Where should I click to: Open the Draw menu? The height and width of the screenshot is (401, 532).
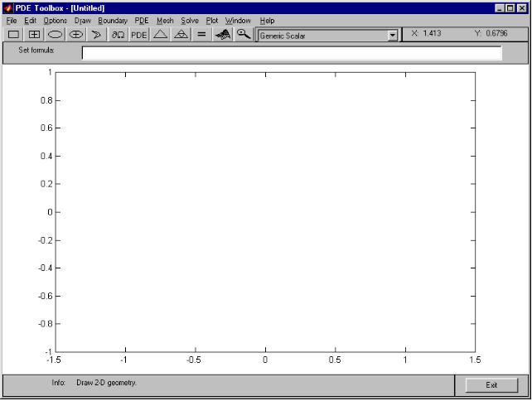[x=82, y=21]
